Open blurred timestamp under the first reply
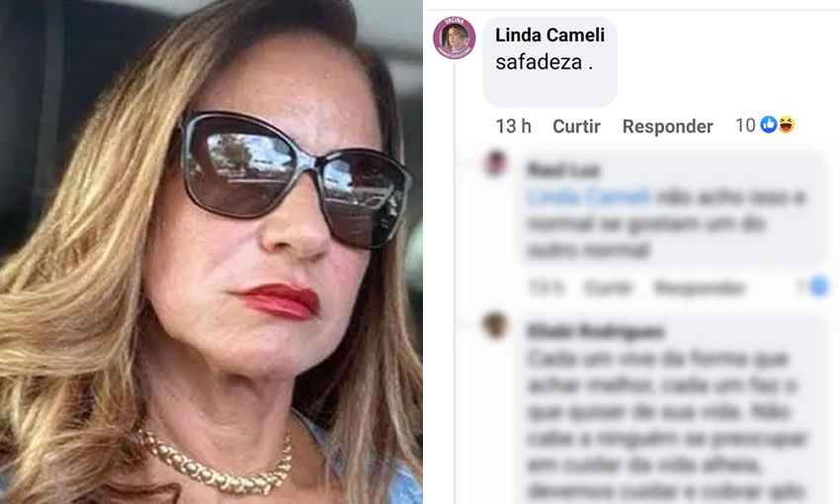Viewport: 840px width, 504px height. (x=546, y=288)
